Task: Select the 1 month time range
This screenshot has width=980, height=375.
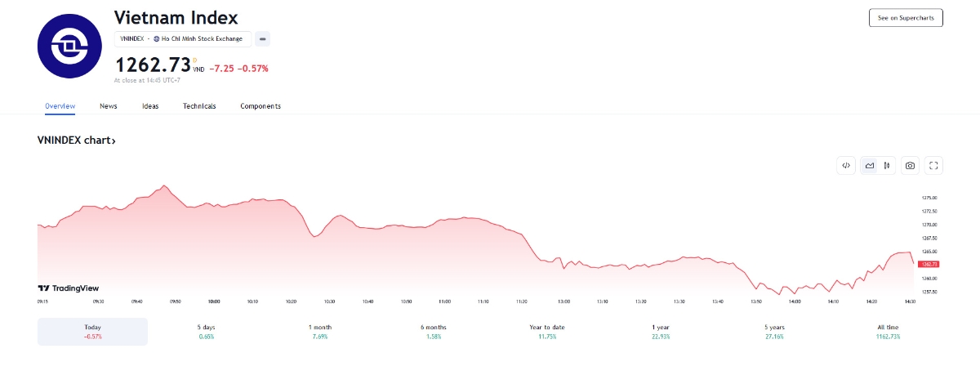Action: [320, 332]
